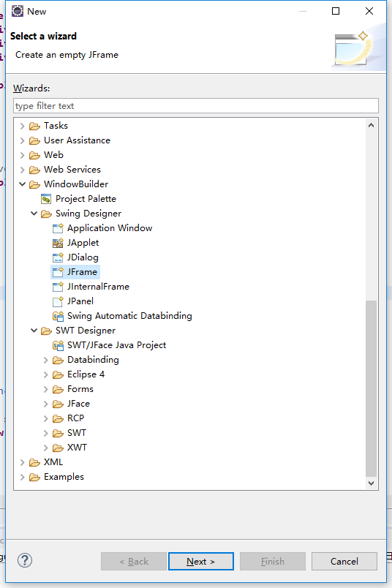Select the Application Window text label
The image size is (392, 588).
click(x=110, y=228)
